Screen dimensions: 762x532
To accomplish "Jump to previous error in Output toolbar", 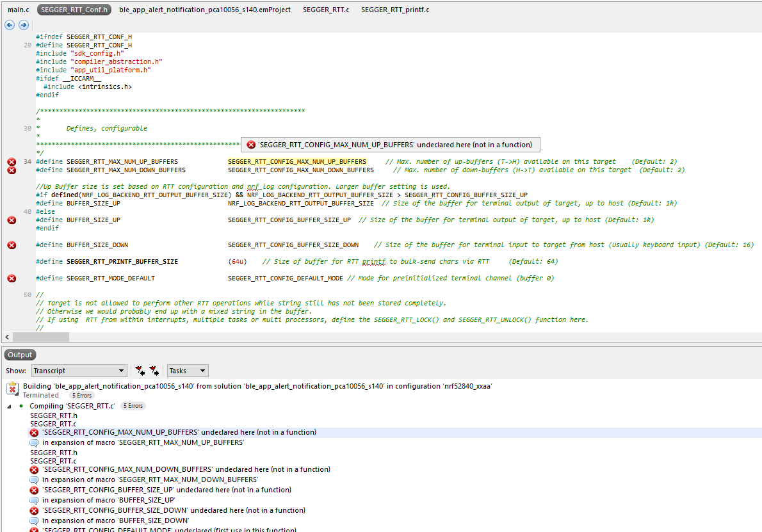I will coord(140,371).
